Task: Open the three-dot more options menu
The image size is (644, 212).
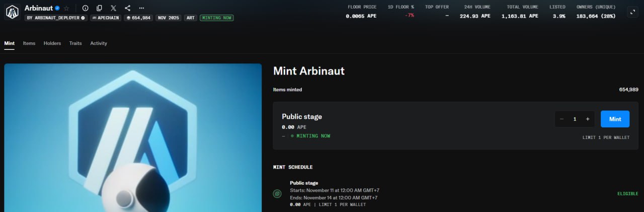Action: [x=141, y=8]
